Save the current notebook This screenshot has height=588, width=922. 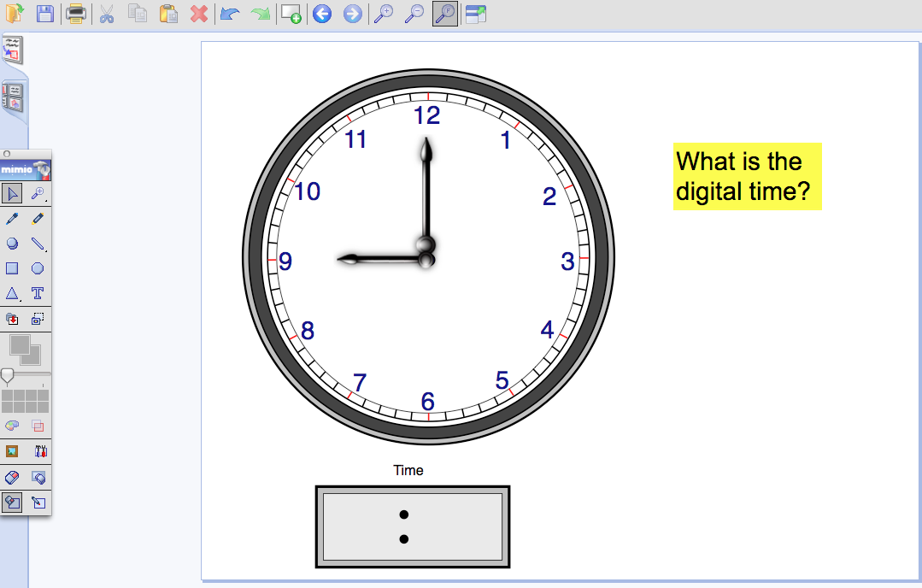pos(45,14)
